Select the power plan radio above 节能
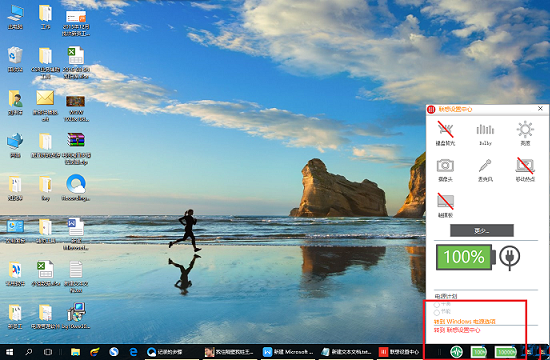 tap(437, 305)
